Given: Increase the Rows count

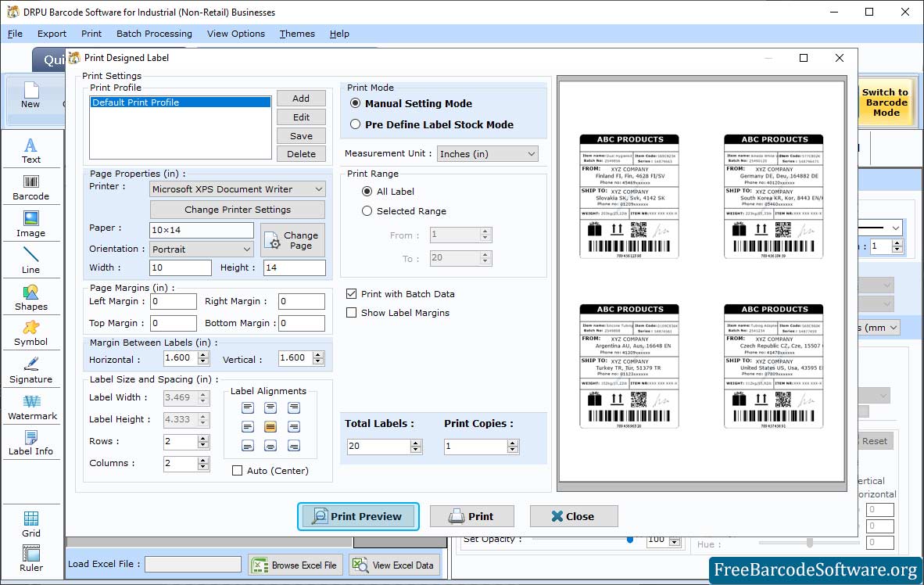Looking at the screenshot, I should point(203,438).
